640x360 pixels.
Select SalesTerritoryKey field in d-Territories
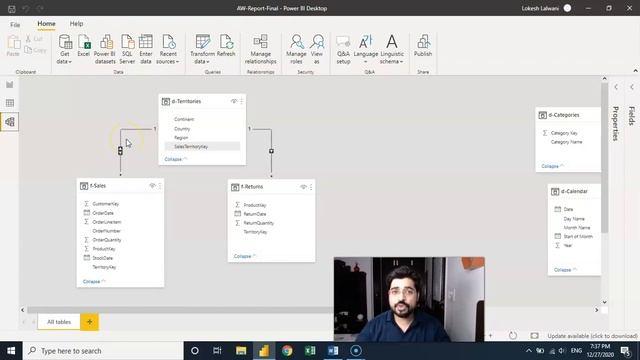[x=202, y=147]
